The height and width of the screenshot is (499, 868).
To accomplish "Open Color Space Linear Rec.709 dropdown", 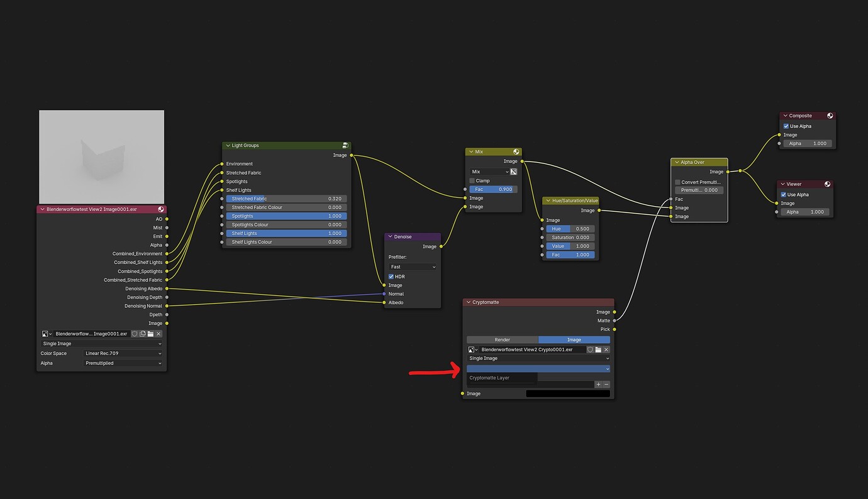I will click(x=123, y=353).
